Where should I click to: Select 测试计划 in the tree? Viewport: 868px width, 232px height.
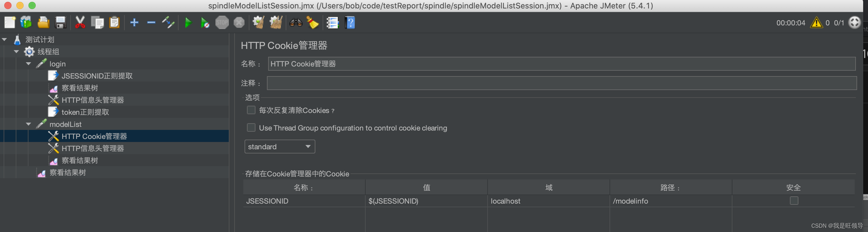point(40,40)
